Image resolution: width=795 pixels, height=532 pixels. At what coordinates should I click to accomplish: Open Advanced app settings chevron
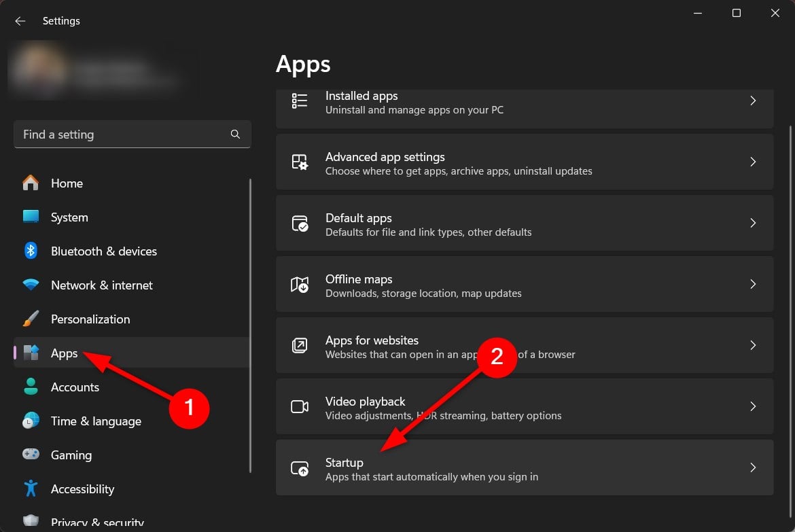pos(753,162)
